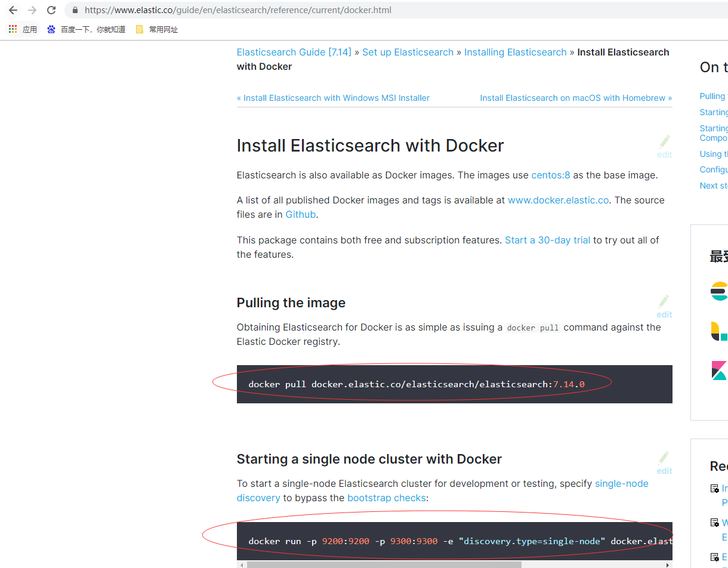Viewport: 728px width, 568px height.
Task: Click the browser Back arrow
Action: coord(13,10)
